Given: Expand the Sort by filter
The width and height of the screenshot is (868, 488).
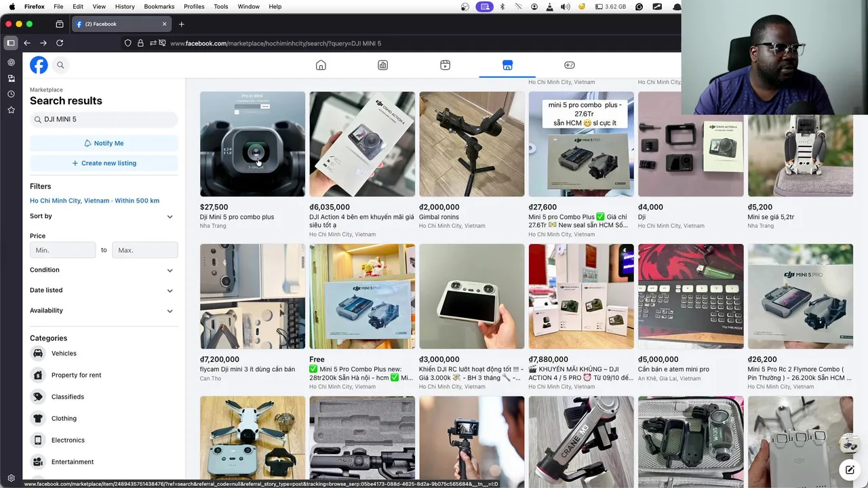Looking at the screenshot, I should click(104, 216).
